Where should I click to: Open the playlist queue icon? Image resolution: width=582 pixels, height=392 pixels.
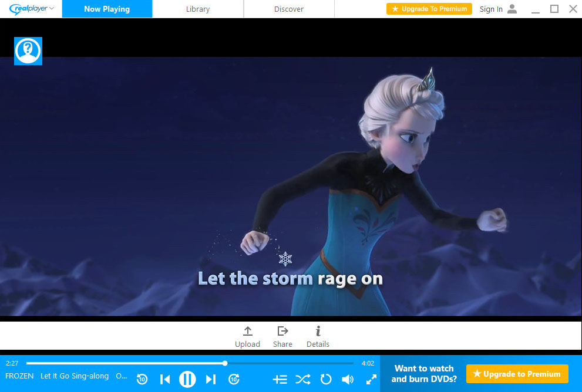coord(280,379)
